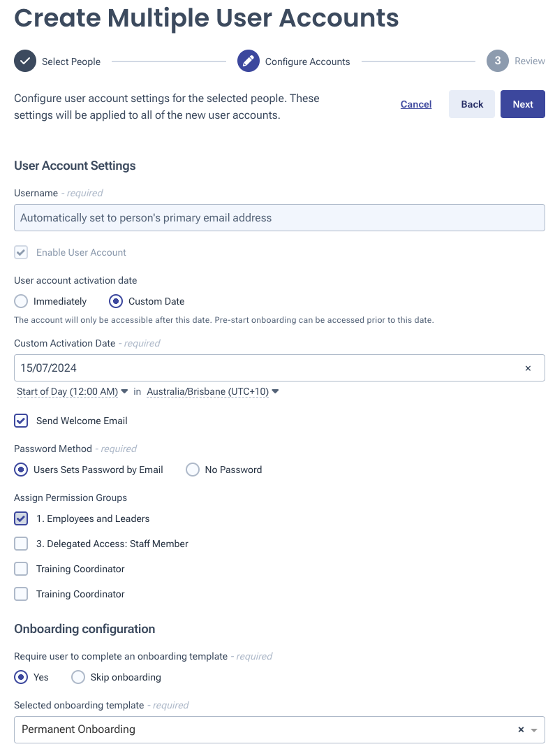Click the Configure Accounts pencil step icon
Image resolution: width=555 pixels, height=756 pixels.
click(249, 61)
